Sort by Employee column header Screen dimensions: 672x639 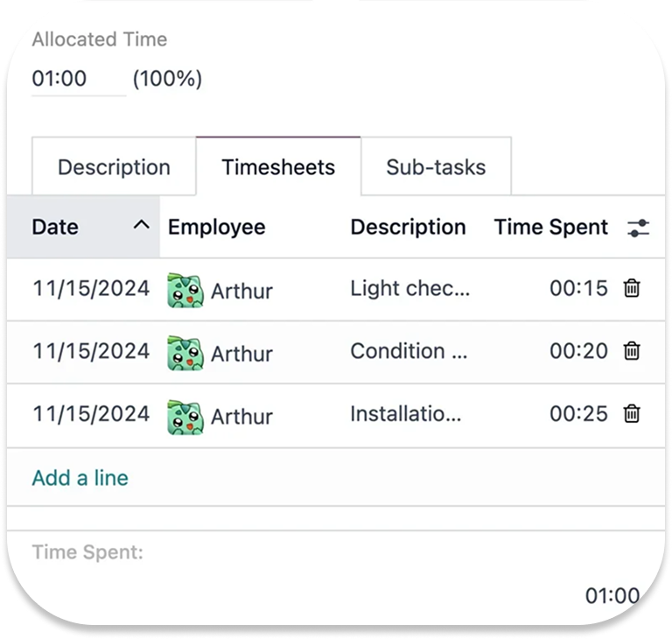click(216, 228)
